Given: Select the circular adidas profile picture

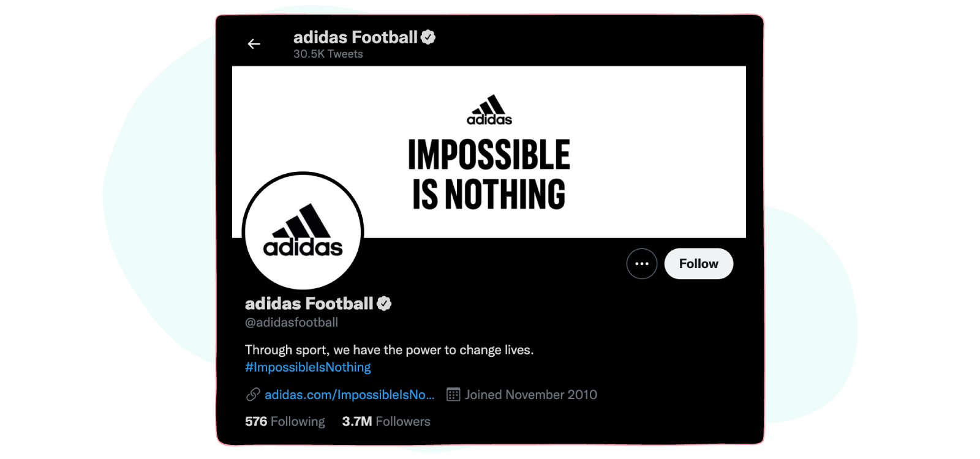Looking at the screenshot, I should pos(303,231).
